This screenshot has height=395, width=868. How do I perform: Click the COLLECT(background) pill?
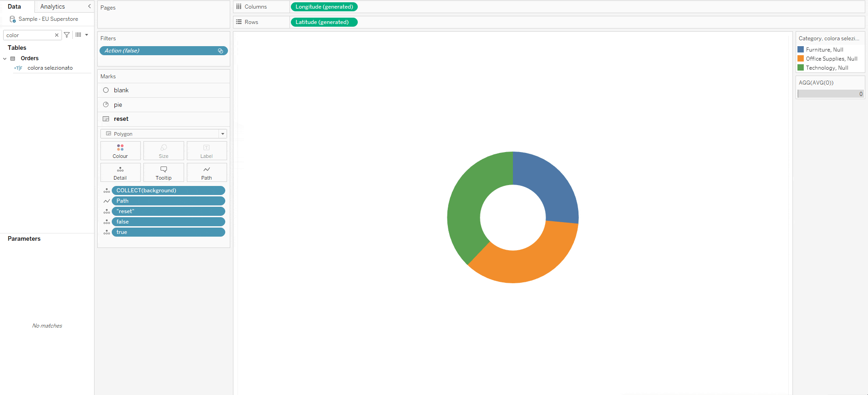point(168,190)
